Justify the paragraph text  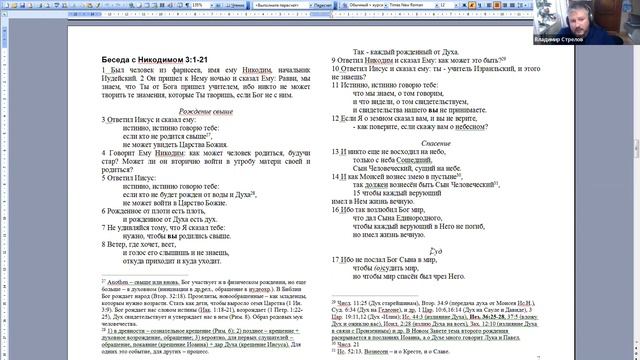click(512, 5)
